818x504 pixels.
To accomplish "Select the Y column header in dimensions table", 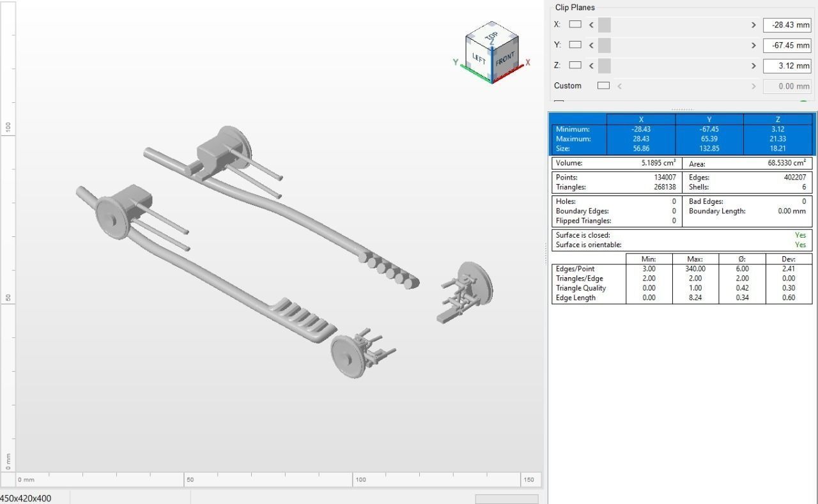I will 709,119.
